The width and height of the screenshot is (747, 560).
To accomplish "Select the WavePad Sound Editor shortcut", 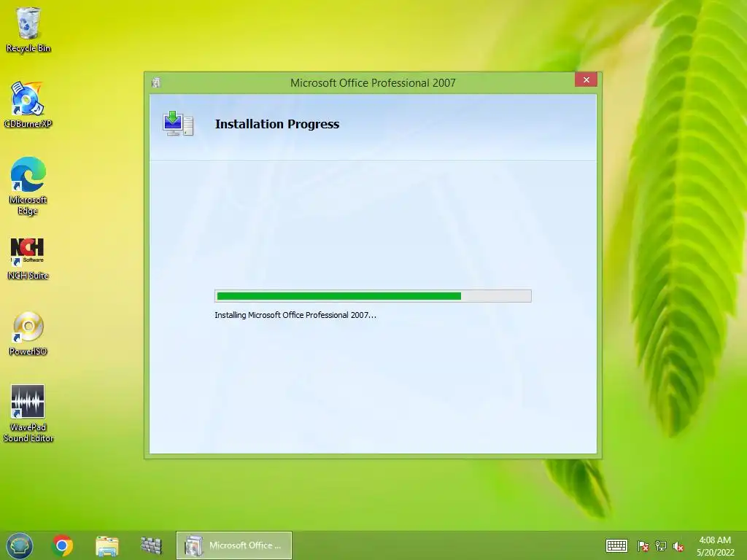I will click(28, 414).
